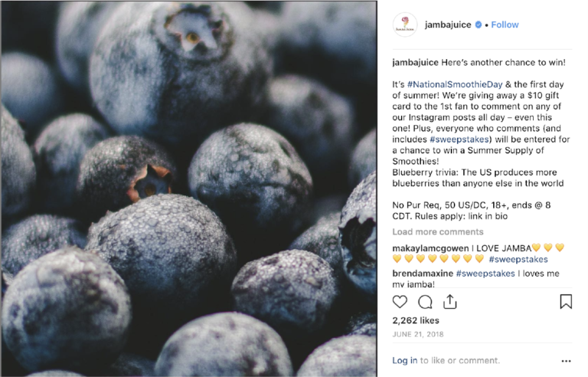Viewport: 588px width, 377px height.
Task: Share the post using the share icon
Action: [x=449, y=302]
